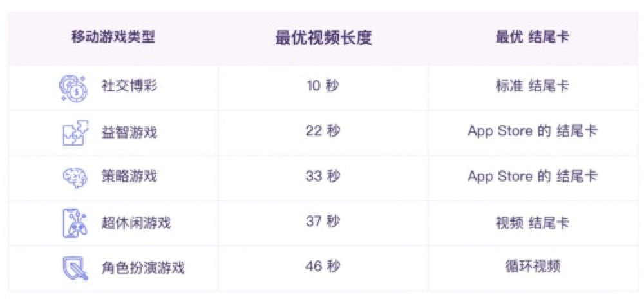Click the 策略游戏 label
This screenshot has height=308, width=644.
click(129, 177)
